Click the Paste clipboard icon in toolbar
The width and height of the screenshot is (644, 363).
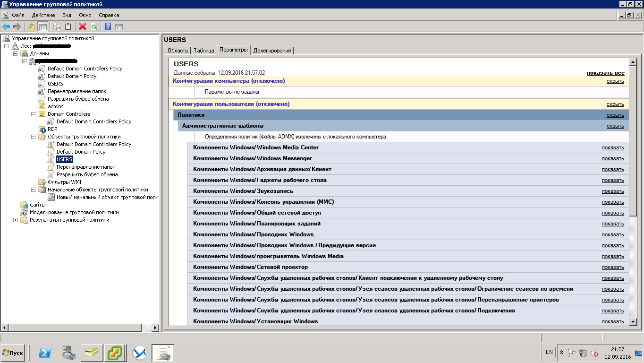[x=68, y=27]
